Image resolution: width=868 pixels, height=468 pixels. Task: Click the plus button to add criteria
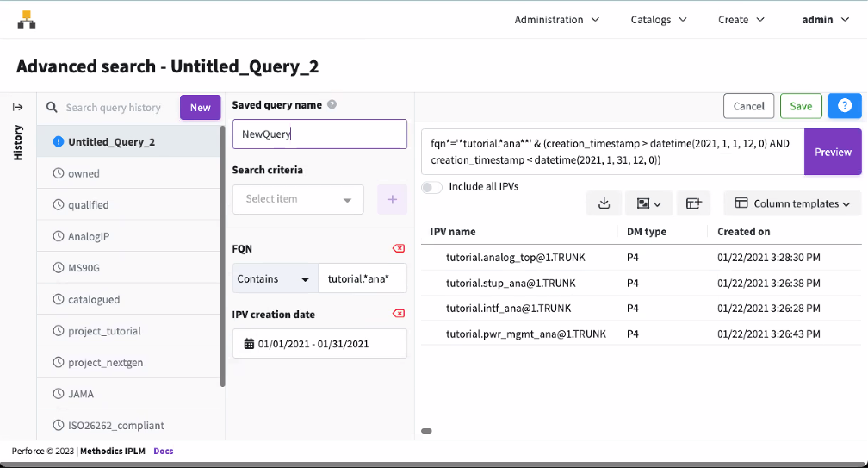(x=392, y=199)
